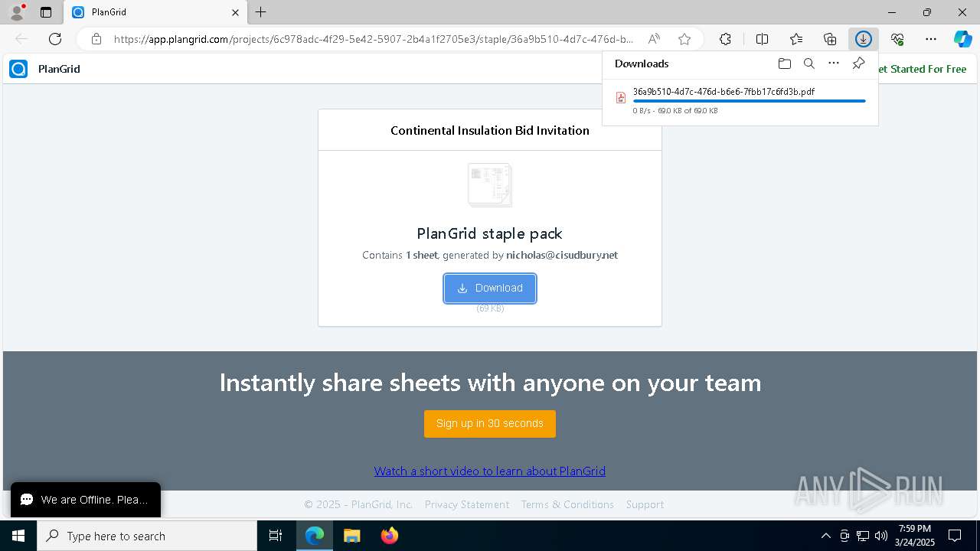Open downloaded 36a9b510 PDF file
This screenshot has width=980, height=551.
coord(724,91)
